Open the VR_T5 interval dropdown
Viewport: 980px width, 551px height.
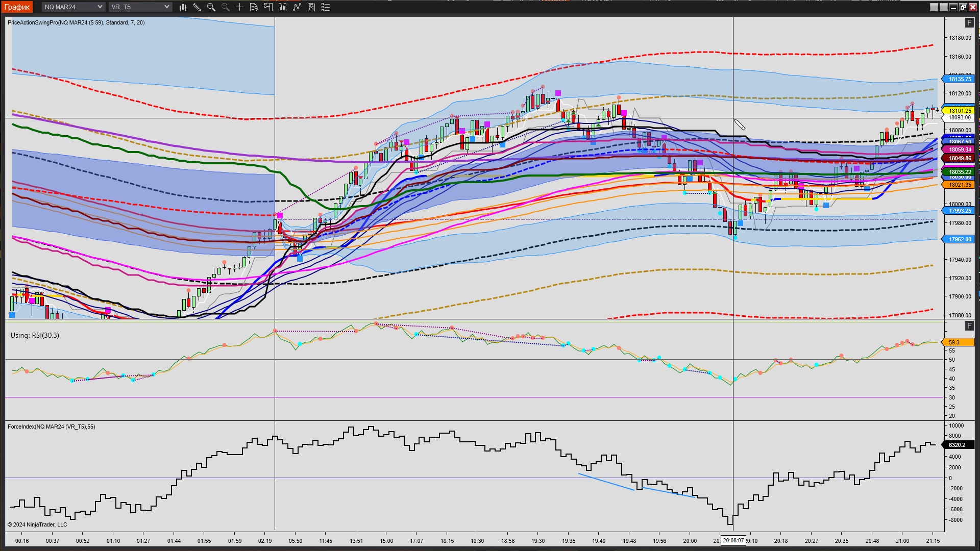coord(140,7)
